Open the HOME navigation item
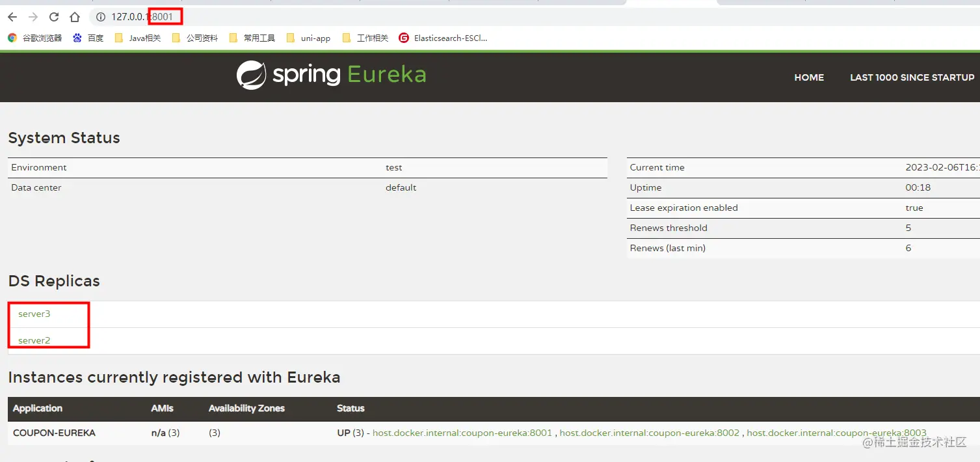 [809, 77]
